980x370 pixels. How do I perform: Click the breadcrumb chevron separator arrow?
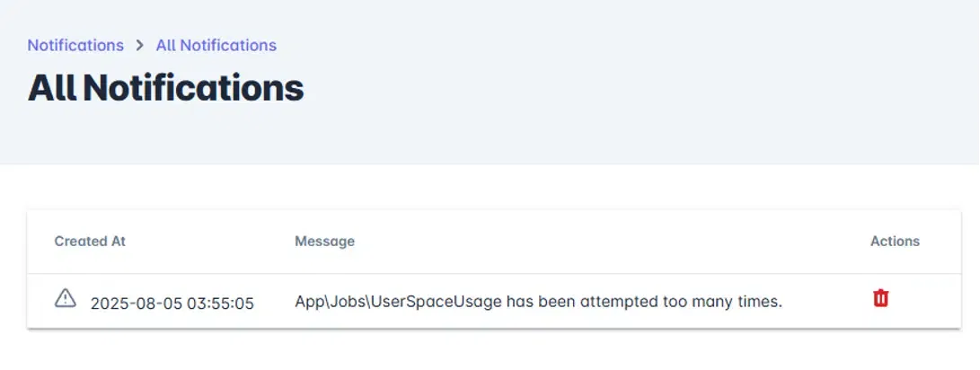pos(140,45)
